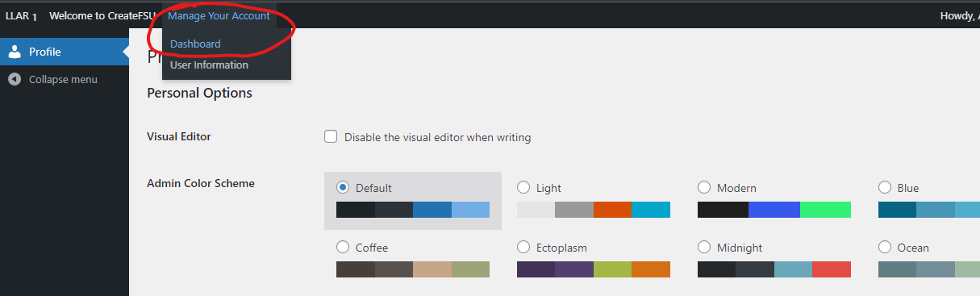The image size is (980, 296).
Task: Click the Welcome to CreateFSU link
Action: coord(102,16)
